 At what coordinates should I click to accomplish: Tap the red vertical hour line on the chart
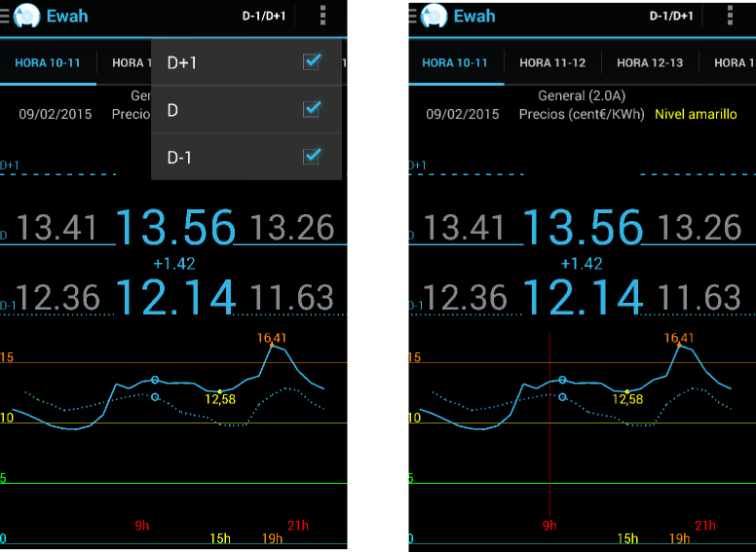click(x=550, y=458)
